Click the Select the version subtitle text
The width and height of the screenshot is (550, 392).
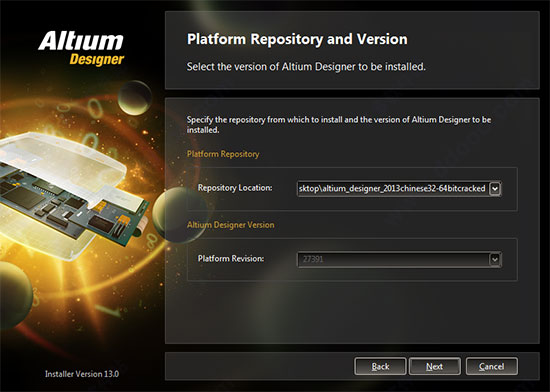(306, 67)
